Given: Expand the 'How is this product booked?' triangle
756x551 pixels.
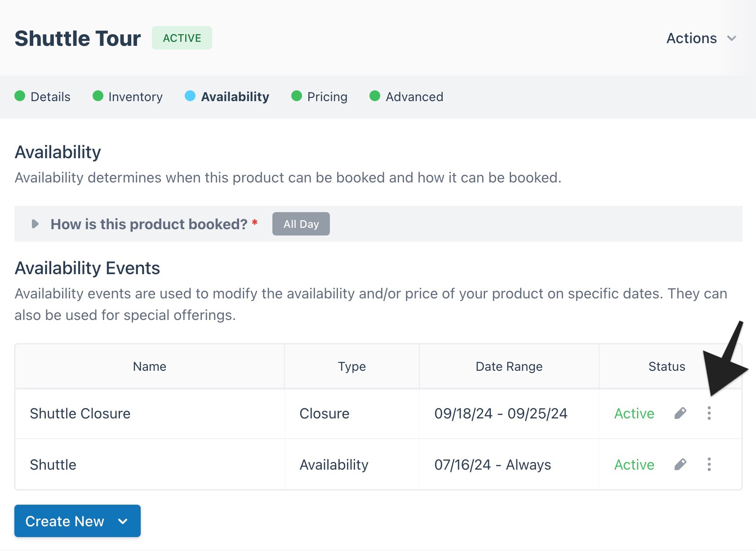Looking at the screenshot, I should [35, 224].
